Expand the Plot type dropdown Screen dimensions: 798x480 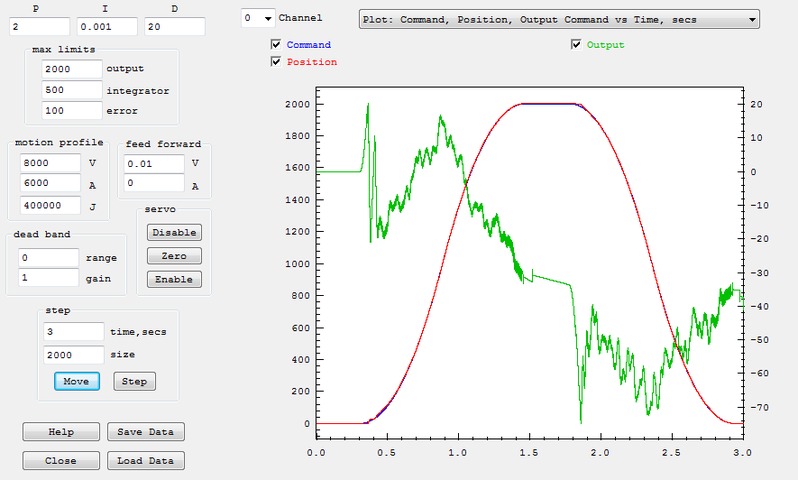coord(558,19)
